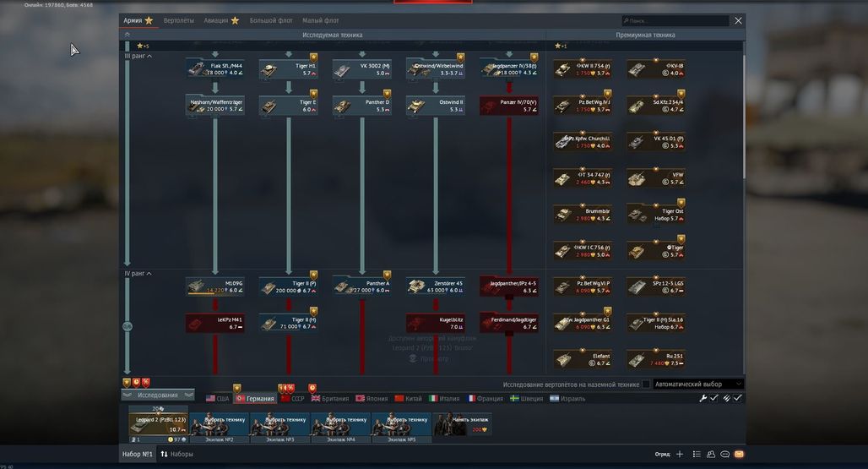Select premium Tiger Ost pack card
The height and width of the screenshot is (469, 868).
coord(656,215)
